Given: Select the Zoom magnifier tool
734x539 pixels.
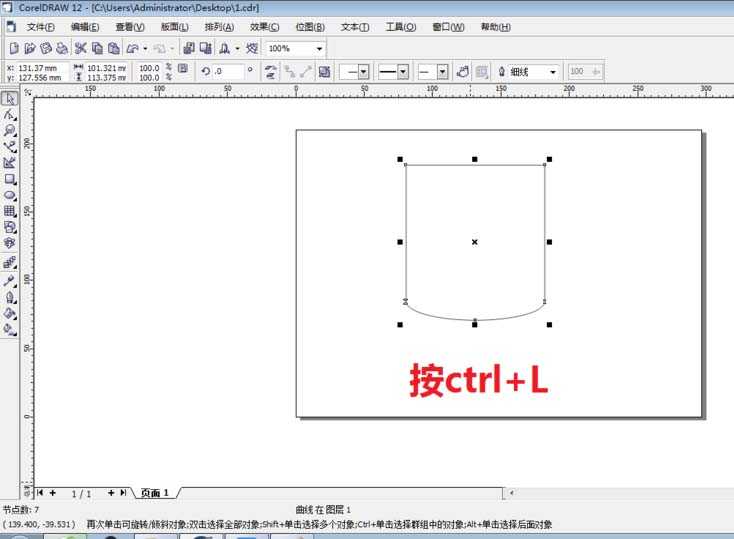Looking at the screenshot, I should 10,130.
